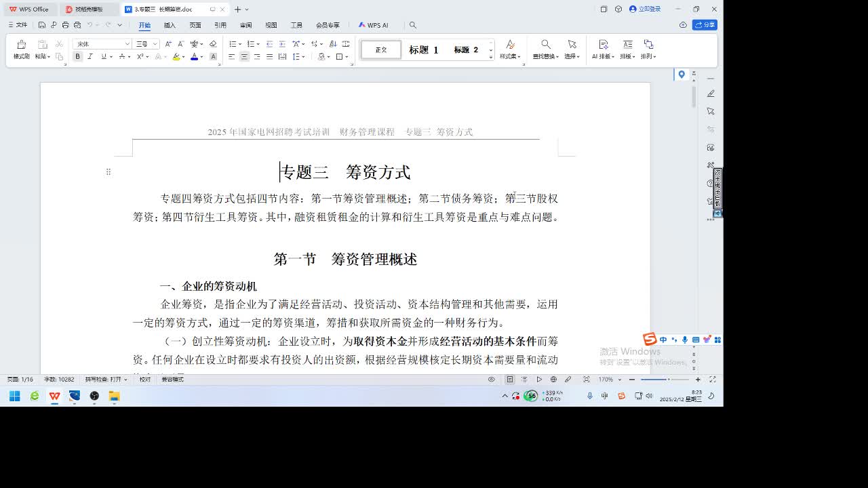This screenshot has width=868, height=488.
Task: Open the Arrange (排列) tool
Action: 648,49
